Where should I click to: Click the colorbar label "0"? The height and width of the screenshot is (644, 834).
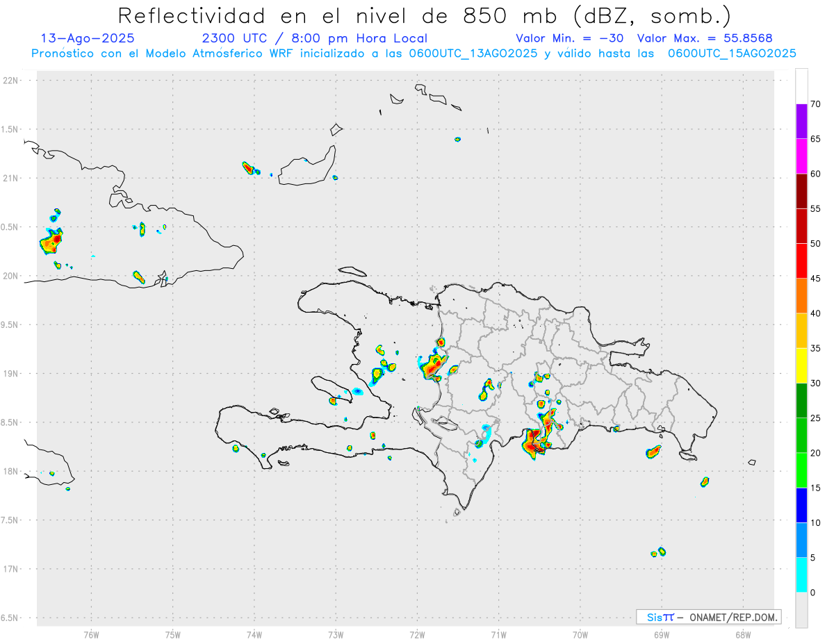click(812, 593)
